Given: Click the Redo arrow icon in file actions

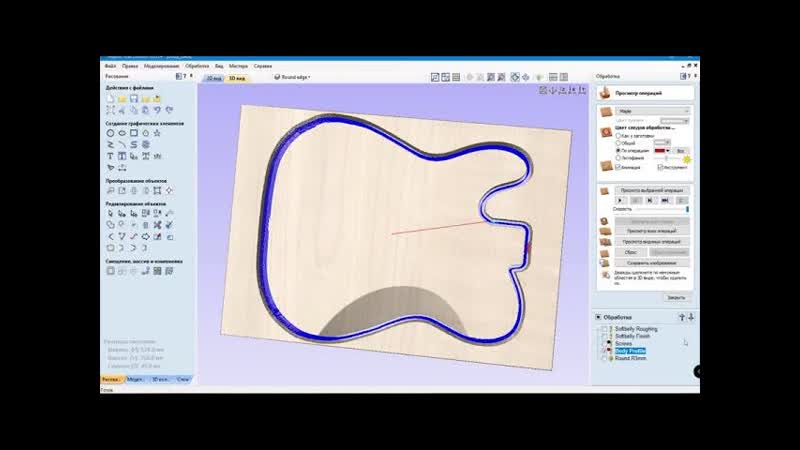Looking at the screenshot, I should point(169,110).
